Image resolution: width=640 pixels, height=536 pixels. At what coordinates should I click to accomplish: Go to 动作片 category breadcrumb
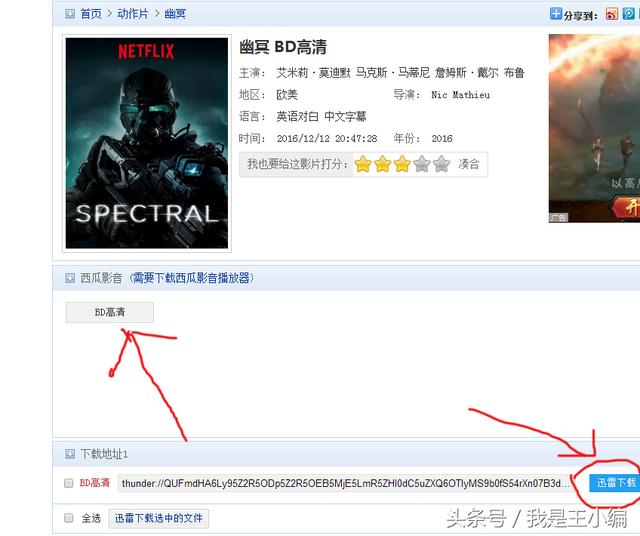pyautogui.click(x=133, y=14)
